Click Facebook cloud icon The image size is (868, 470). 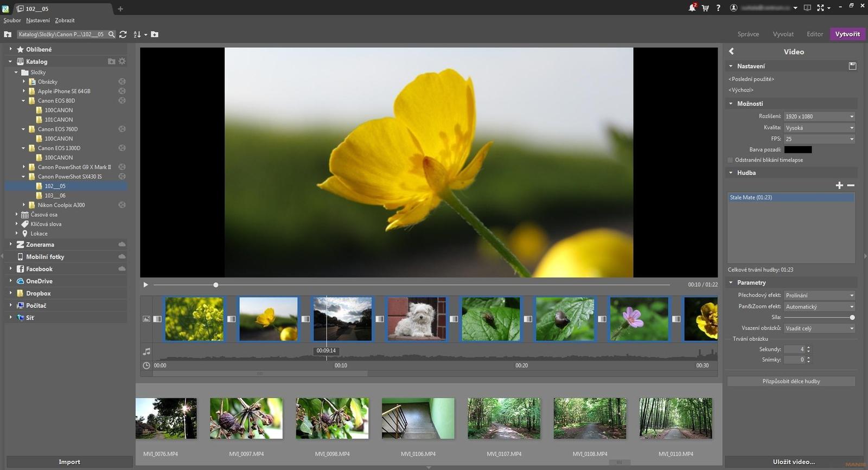pyautogui.click(x=122, y=269)
